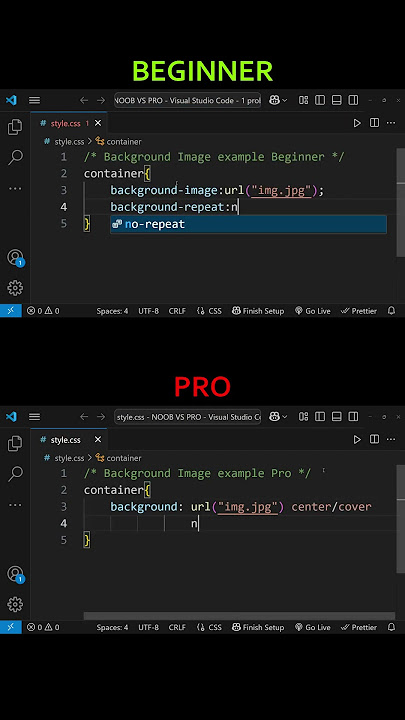
Task: Click VS Code logo in BEGINNER window
Action: pos(11,100)
